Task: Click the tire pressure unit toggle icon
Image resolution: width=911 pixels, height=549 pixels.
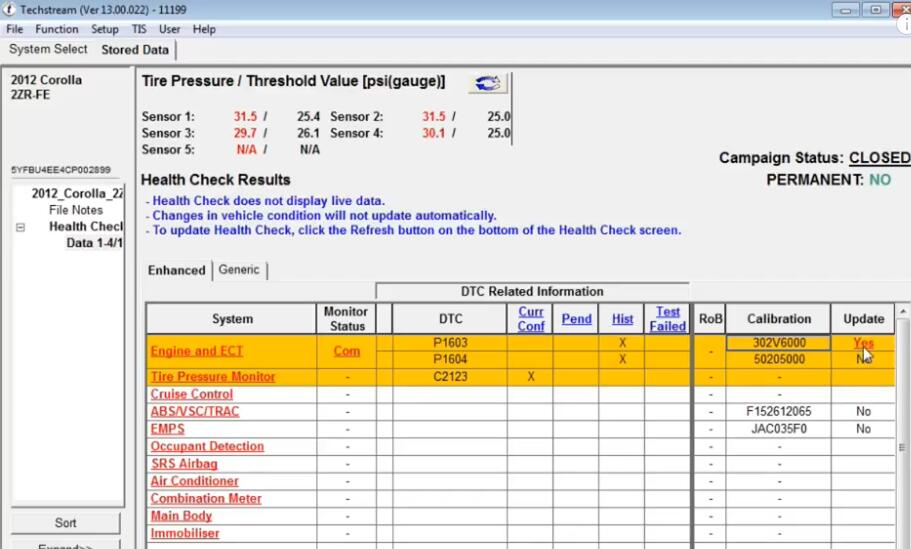Action: point(487,83)
